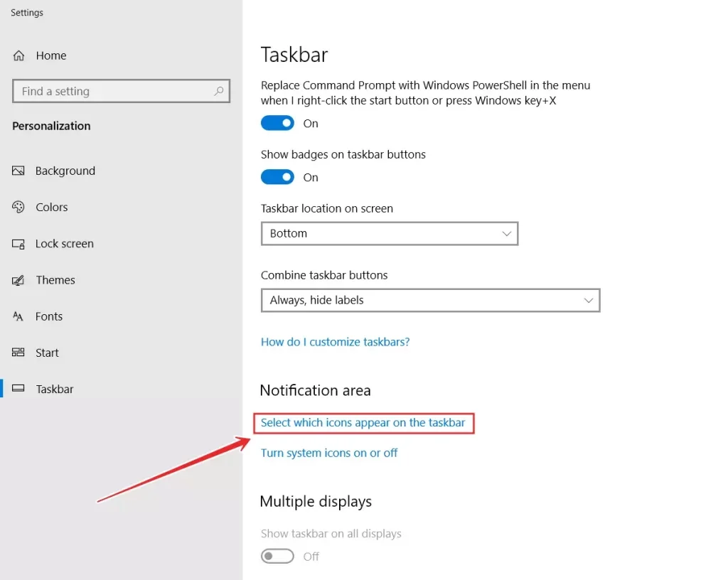Click the Home house icon
The image size is (728, 580).
click(18, 55)
